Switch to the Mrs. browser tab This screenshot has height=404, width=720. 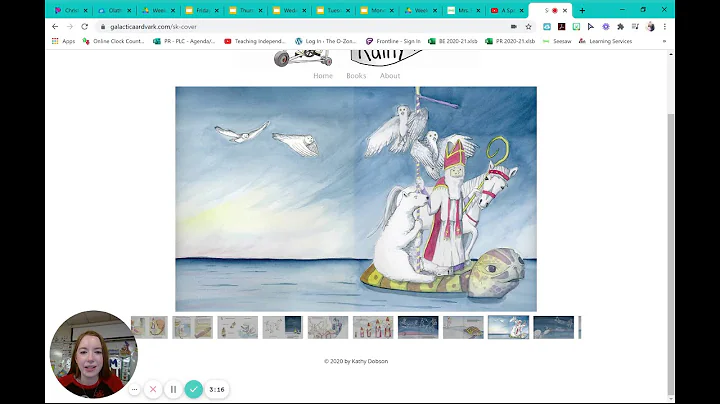[465, 11]
